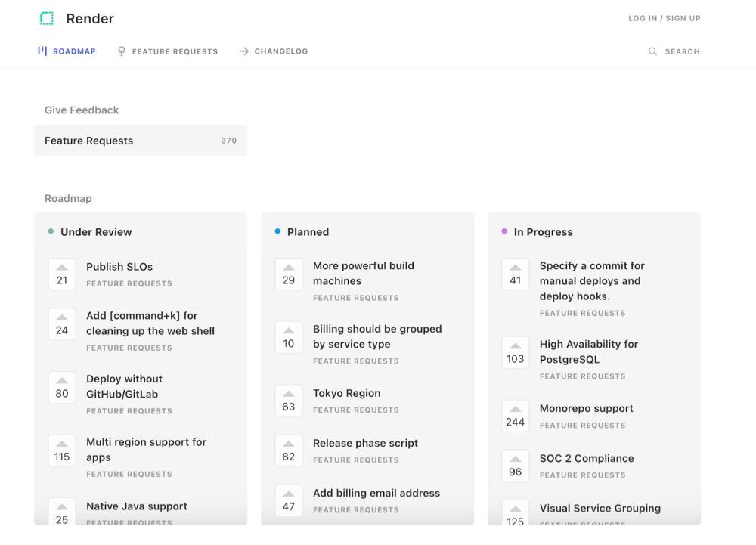Upvote Native Java support
The height and width of the screenshot is (545, 756).
[x=62, y=512]
